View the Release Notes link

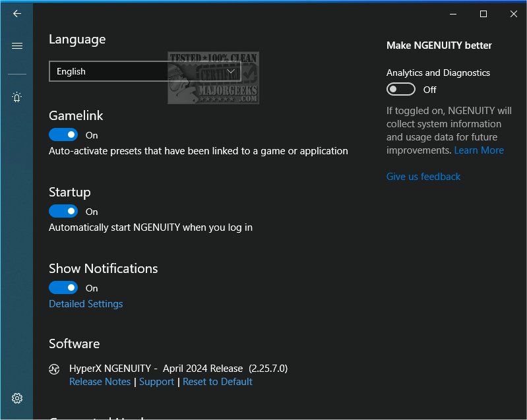[x=100, y=382]
